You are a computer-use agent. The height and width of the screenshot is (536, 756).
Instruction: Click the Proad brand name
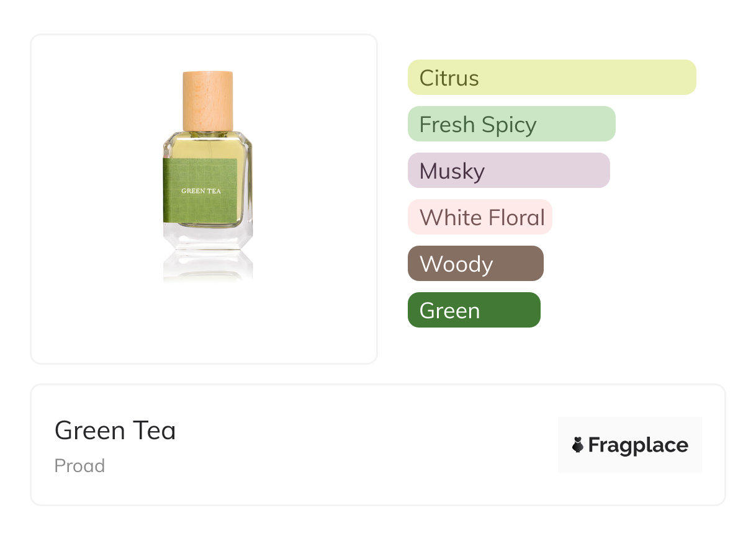coord(79,466)
